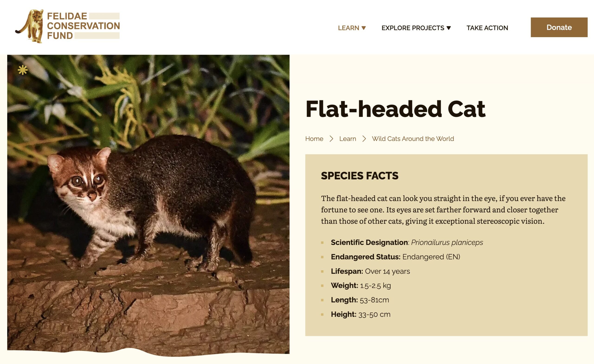Click the Endangered Status bullet marker
Screen dimensions: 594x364
click(x=322, y=257)
